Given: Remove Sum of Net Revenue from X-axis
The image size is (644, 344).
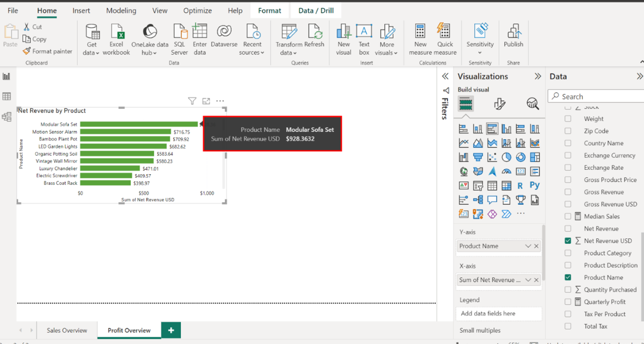Looking at the screenshot, I should [x=537, y=280].
